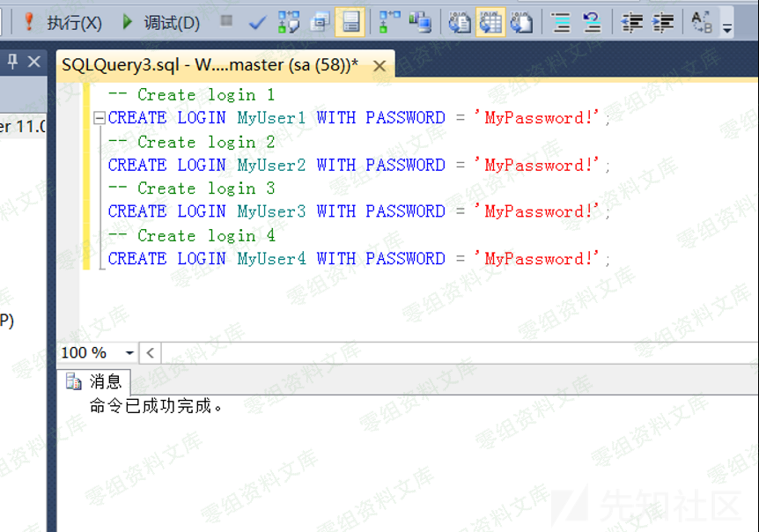Collapse the CREATE LOGIN MyUser1 code outline
Viewport: 759px width, 532px height.
[x=99, y=118]
